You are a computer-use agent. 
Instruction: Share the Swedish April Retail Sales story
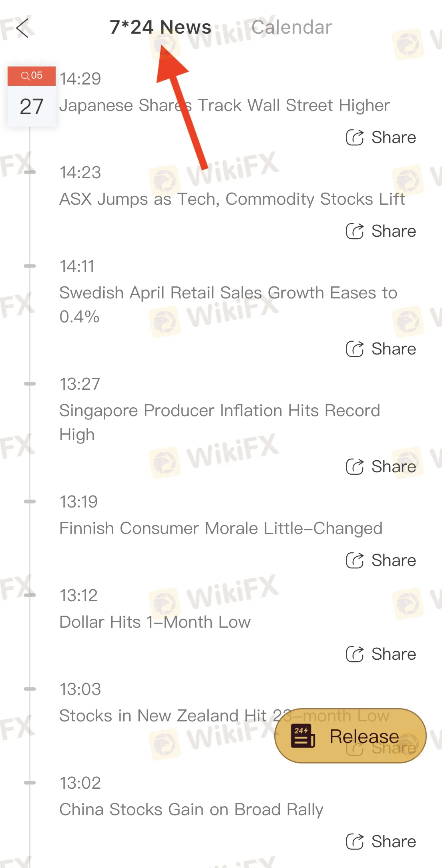pyautogui.click(x=381, y=349)
